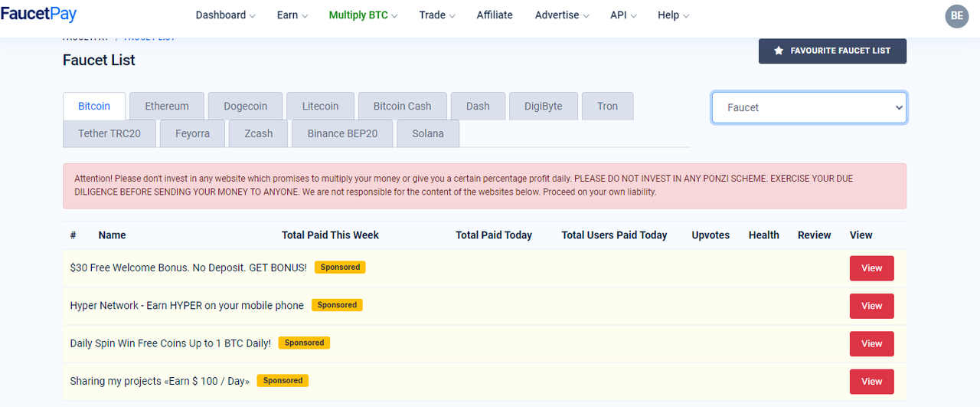This screenshot has height=407, width=980.
Task: Expand the Earn menu
Action: click(292, 15)
